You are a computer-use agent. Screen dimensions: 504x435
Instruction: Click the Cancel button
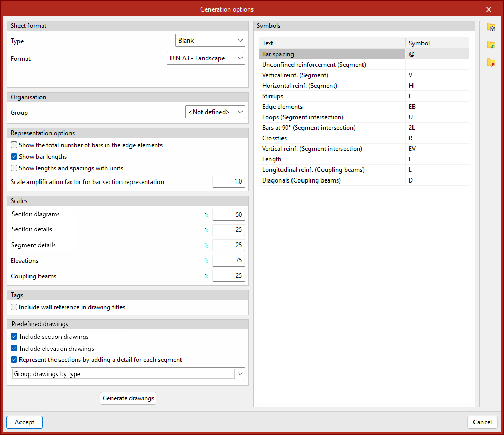point(482,422)
